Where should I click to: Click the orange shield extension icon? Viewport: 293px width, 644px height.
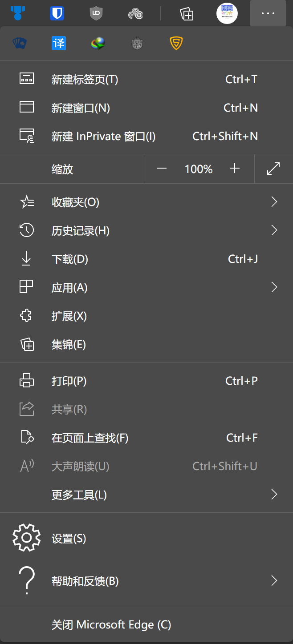pos(176,43)
